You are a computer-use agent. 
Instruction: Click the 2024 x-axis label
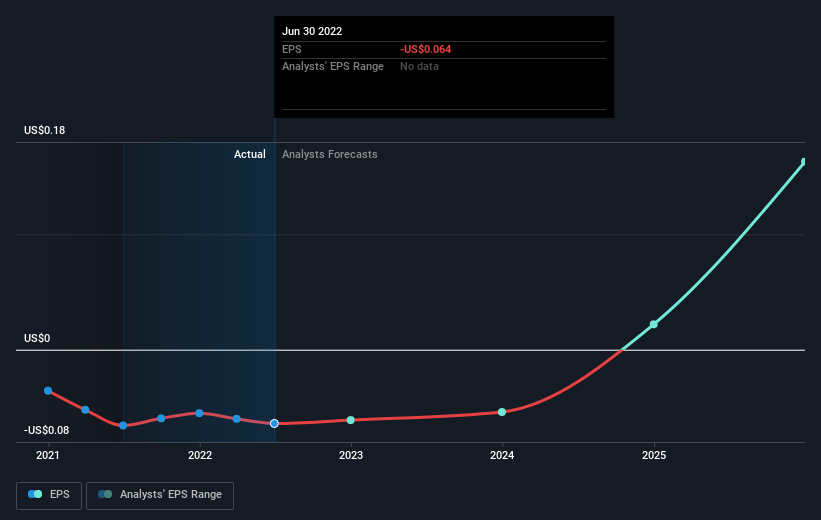[502, 455]
